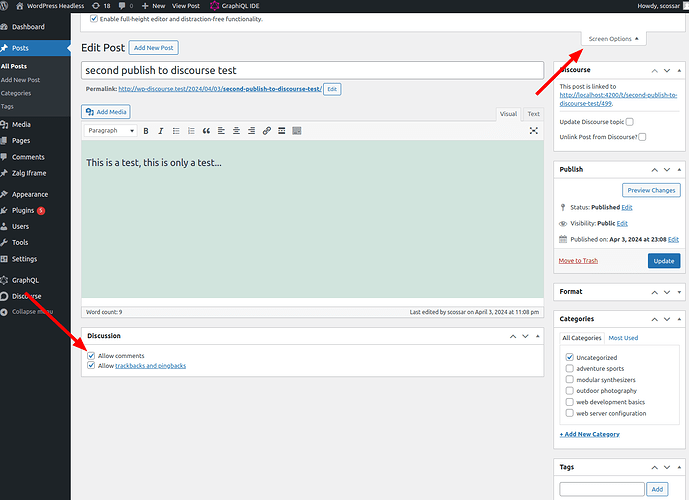689x500 pixels.
Task: Click into post title field
Action: pyautogui.click(x=312, y=70)
